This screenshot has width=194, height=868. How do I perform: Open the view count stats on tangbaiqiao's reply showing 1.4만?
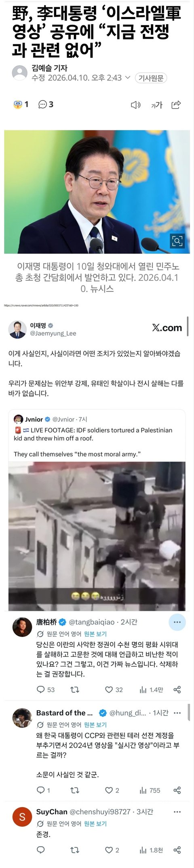151,690
